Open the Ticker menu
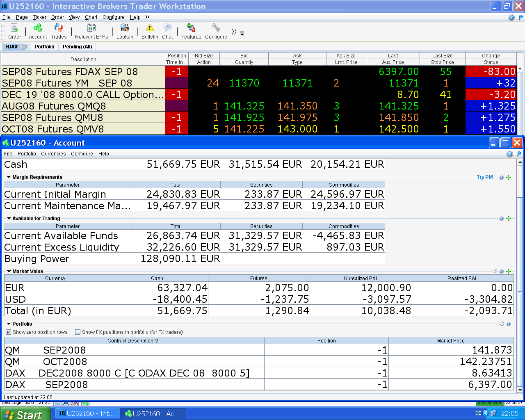525x420 pixels. (x=39, y=17)
